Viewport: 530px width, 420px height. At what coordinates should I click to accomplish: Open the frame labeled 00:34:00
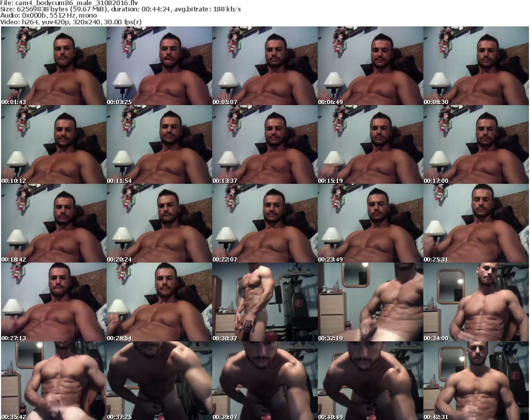[476, 302]
